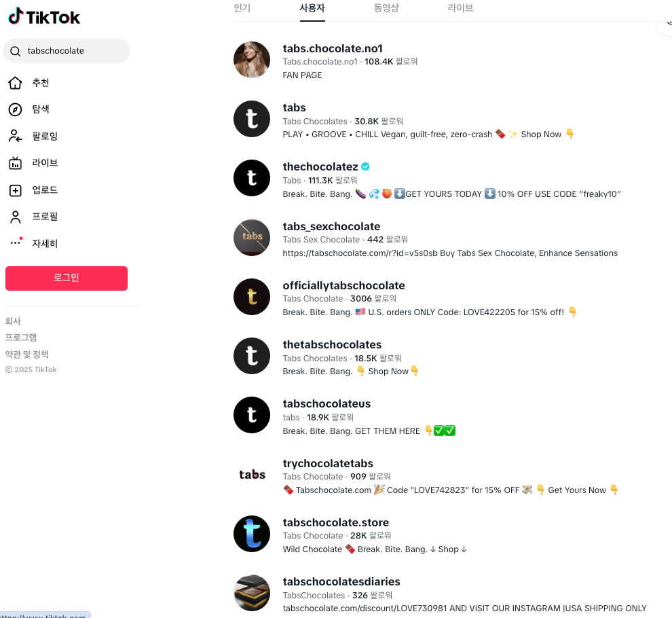The height and width of the screenshot is (618, 672).
Task: Switch to the 인기 tab
Action: tap(242, 7)
